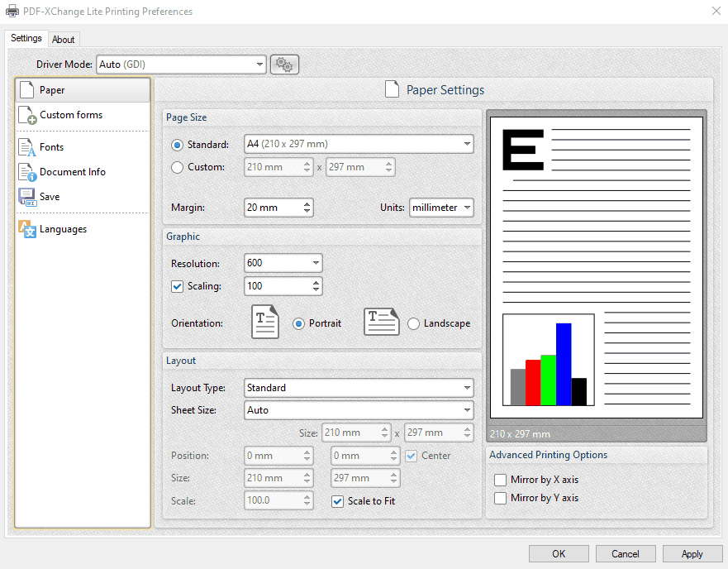Increase the Margin value with the stepper

(307, 203)
